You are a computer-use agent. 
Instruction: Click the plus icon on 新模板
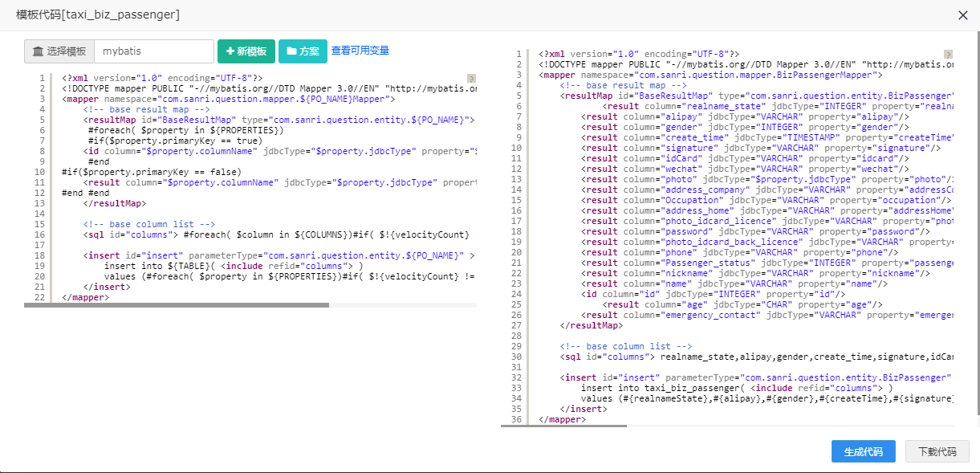[x=230, y=51]
